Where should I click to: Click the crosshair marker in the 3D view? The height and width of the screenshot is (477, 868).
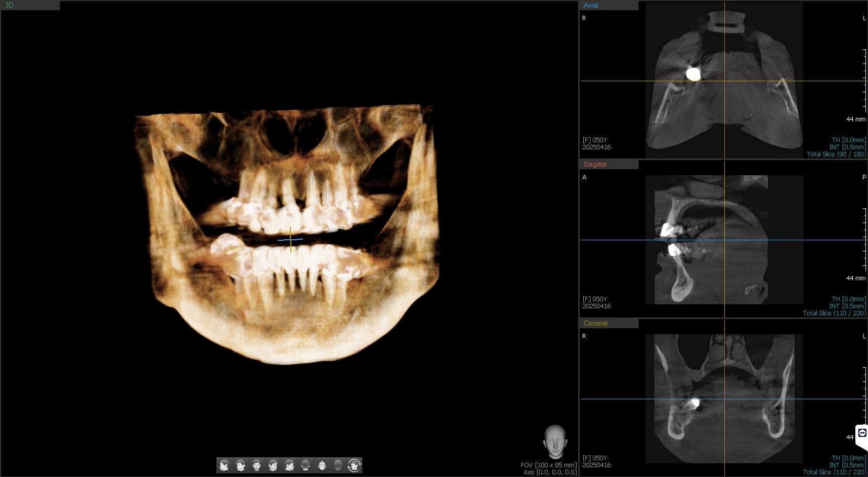click(x=290, y=239)
